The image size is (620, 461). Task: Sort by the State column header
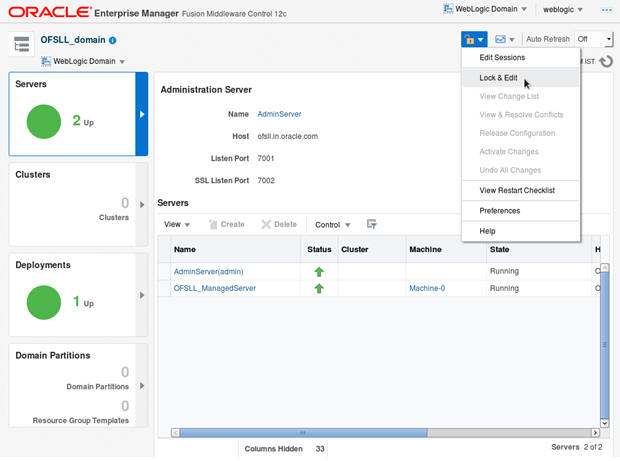pos(539,249)
